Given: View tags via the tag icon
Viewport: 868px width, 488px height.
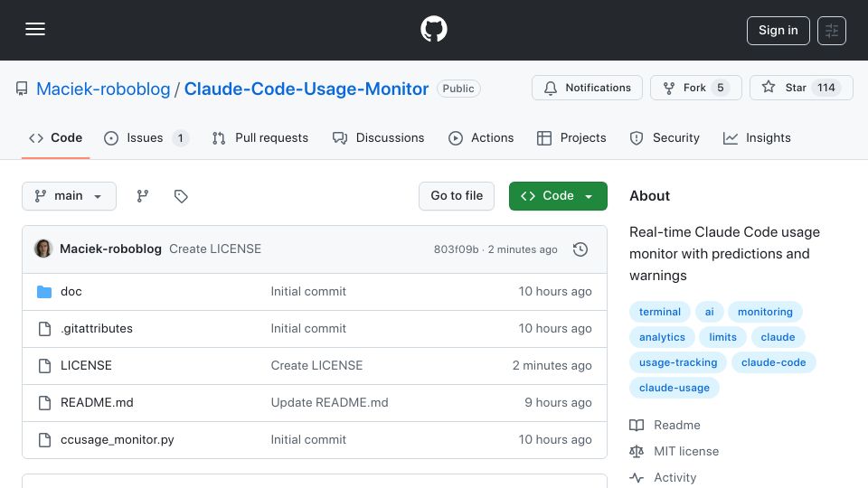Looking at the screenshot, I should (181, 196).
